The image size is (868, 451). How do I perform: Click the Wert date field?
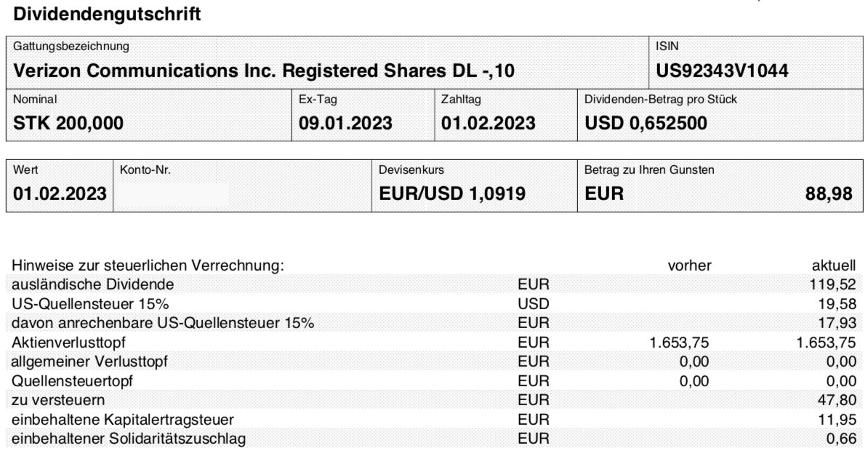click(x=60, y=186)
